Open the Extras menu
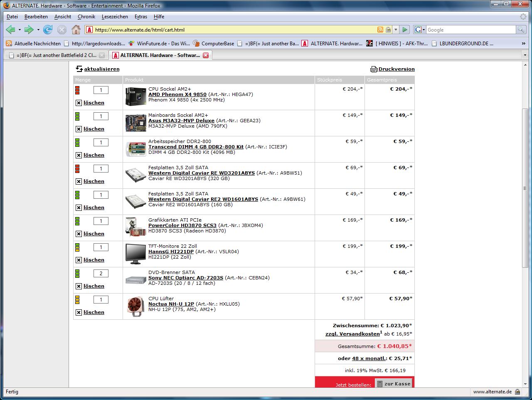The width and height of the screenshot is (532, 400). [141, 17]
